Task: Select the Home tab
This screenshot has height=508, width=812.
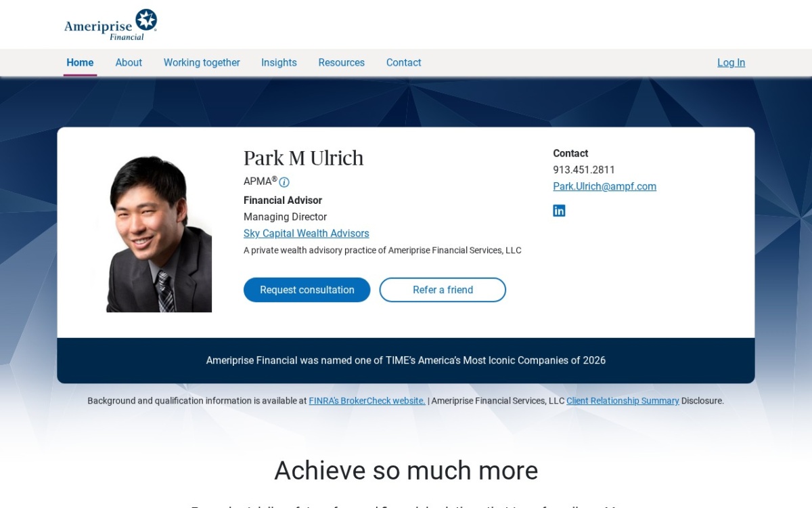Action: click(x=80, y=62)
